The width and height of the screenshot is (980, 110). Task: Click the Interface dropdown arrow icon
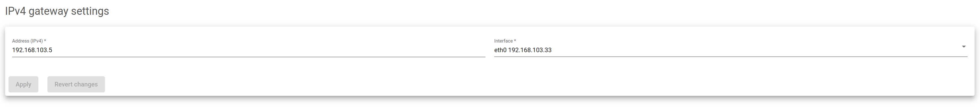point(964,46)
